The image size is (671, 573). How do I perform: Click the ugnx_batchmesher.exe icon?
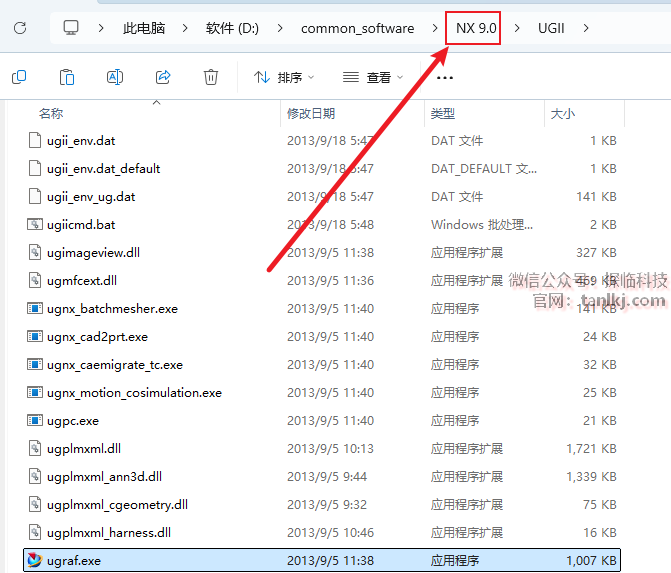(35, 308)
